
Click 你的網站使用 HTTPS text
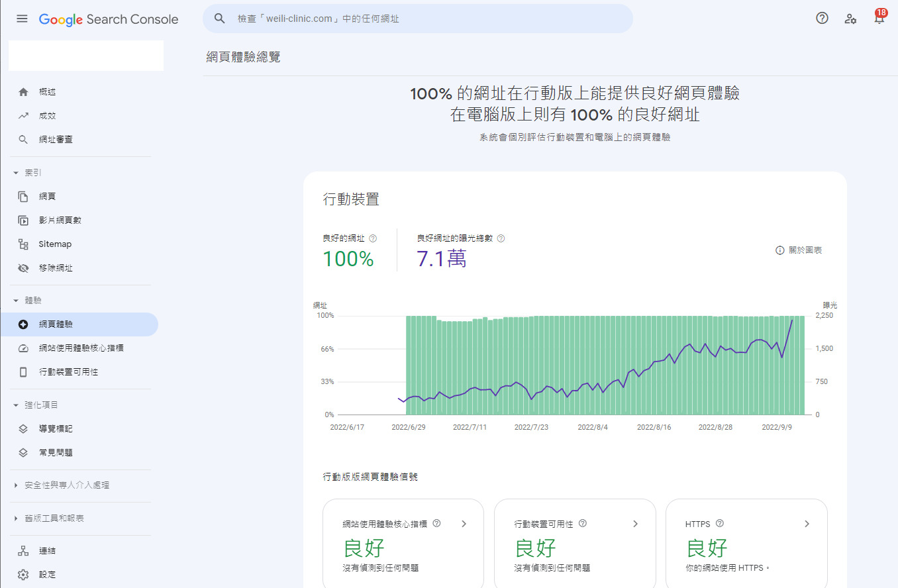(728, 567)
